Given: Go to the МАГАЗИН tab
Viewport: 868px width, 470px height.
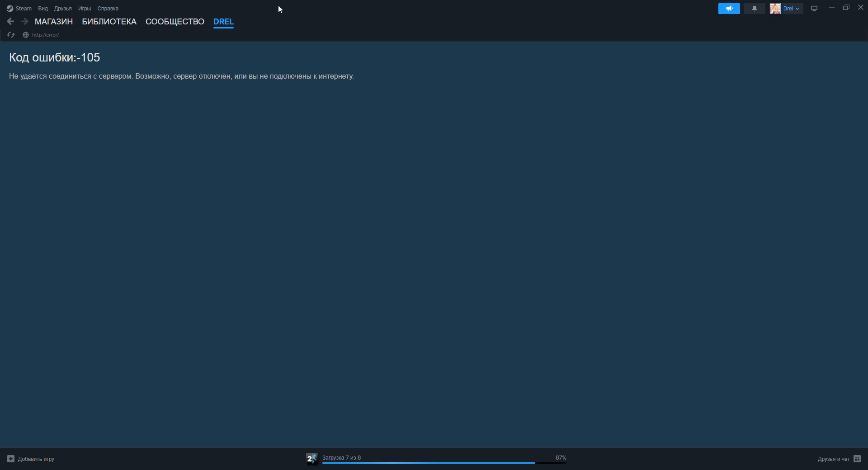Looking at the screenshot, I should click(x=54, y=22).
